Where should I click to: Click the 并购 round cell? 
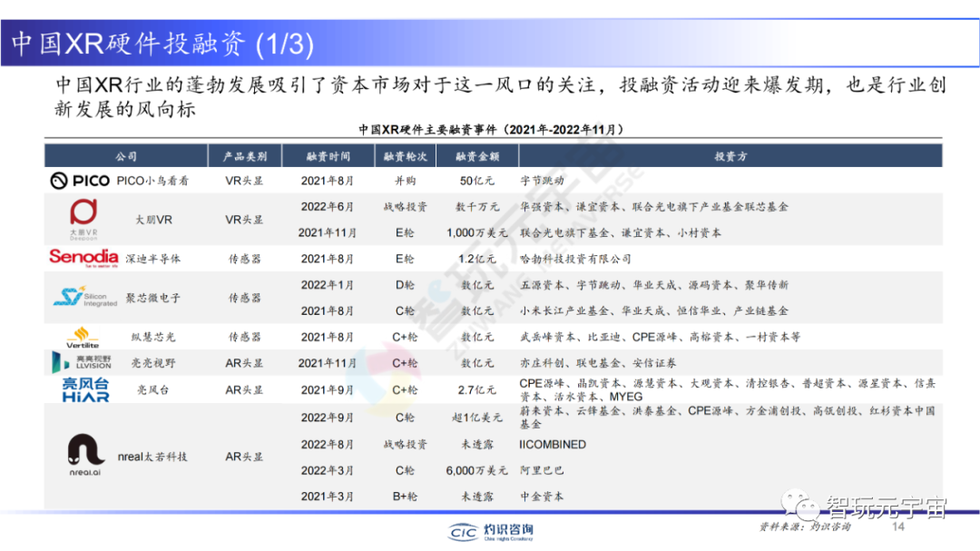(x=405, y=181)
